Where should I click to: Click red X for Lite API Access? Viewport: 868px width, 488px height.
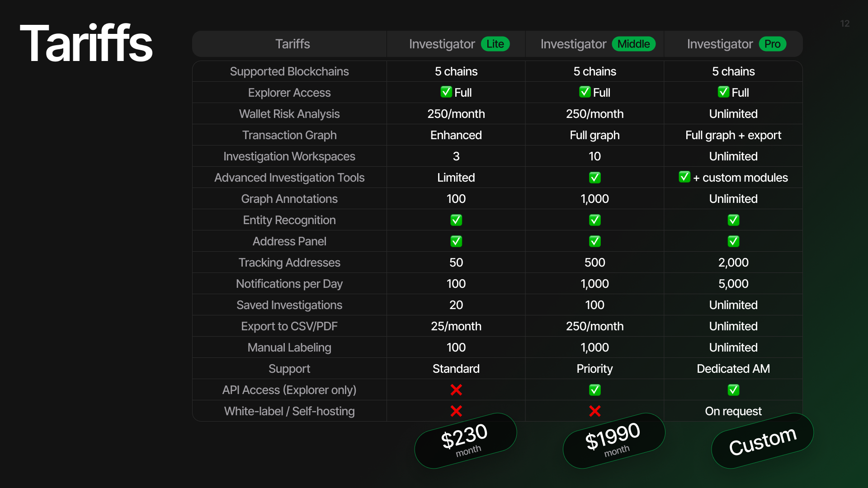point(456,389)
